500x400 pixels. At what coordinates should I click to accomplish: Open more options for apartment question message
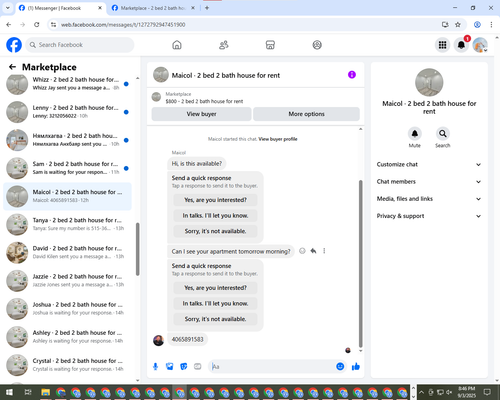click(324, 251)
